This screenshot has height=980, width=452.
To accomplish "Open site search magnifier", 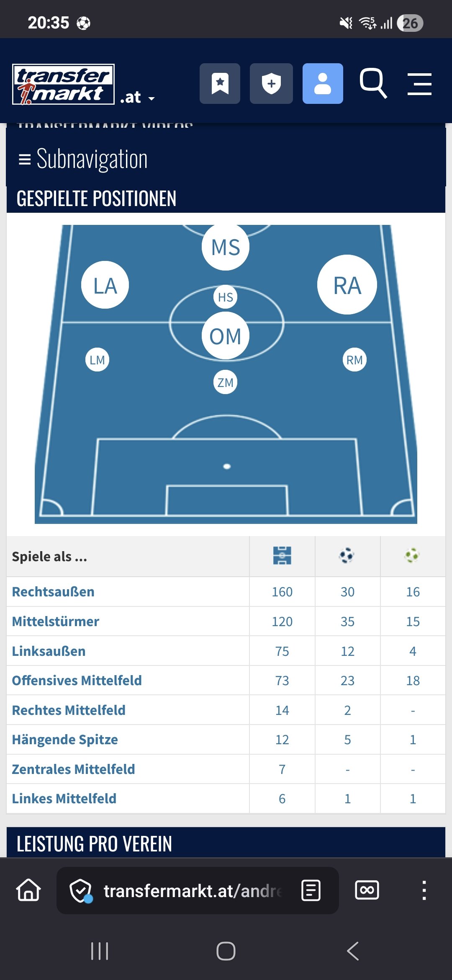I will (x=373, y=83).
